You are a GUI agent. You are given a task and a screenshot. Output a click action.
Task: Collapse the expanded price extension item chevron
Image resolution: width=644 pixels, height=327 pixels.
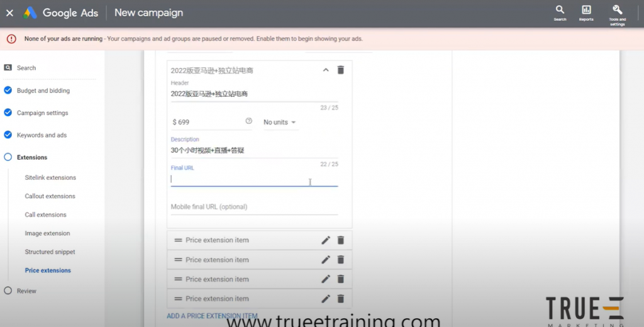326,70
